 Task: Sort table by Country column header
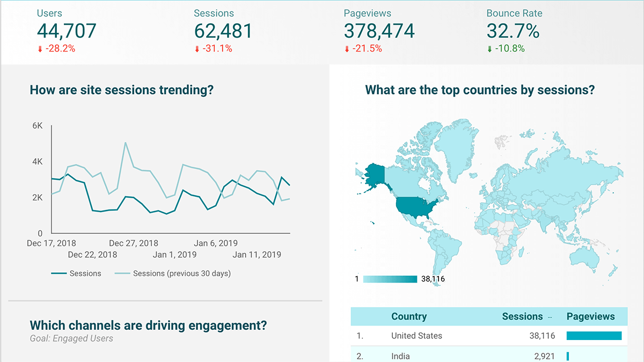pyautogui.click(x=409, y=317)
